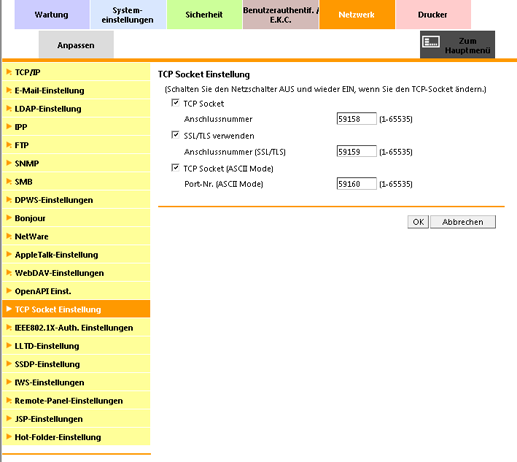Open the Anpassen tab
This screenshot has height=462, width=517.
coord(76,45)
